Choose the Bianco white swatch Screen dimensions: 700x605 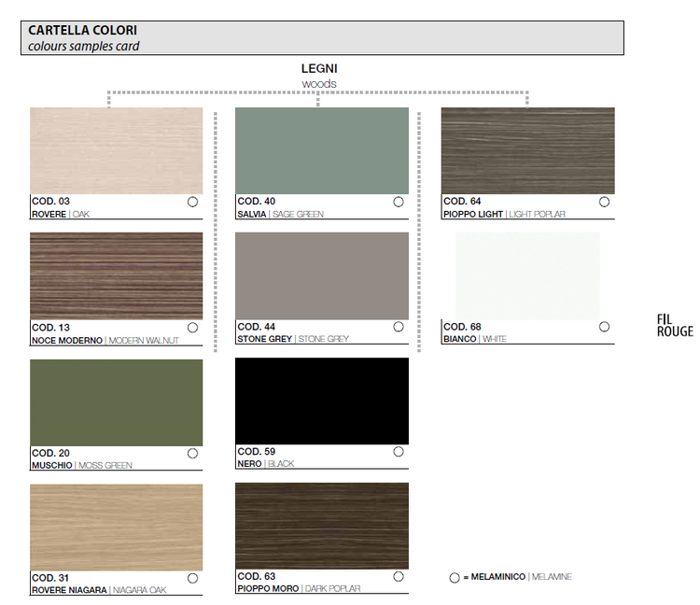pos(527,276)
